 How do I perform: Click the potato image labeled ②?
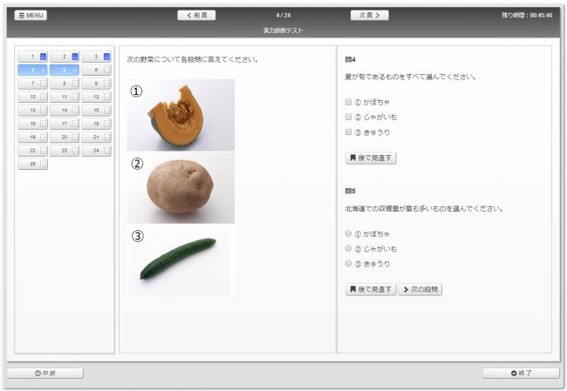point(181,187)
